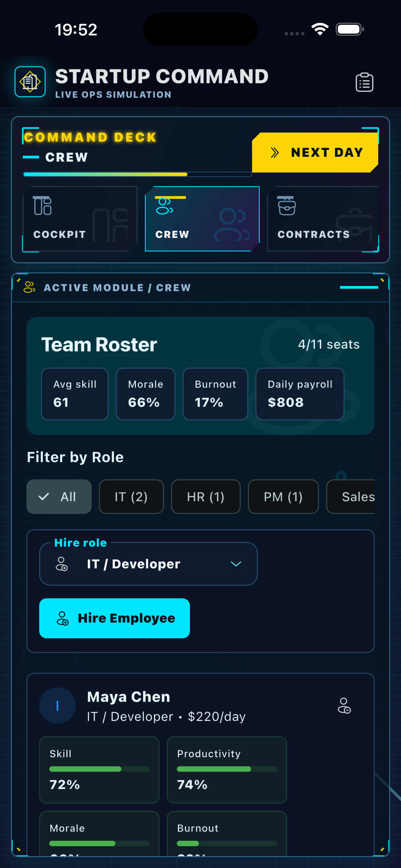401x868 pixels.
Task: Filter roster by HR (1)
Action: pos(206,497)
